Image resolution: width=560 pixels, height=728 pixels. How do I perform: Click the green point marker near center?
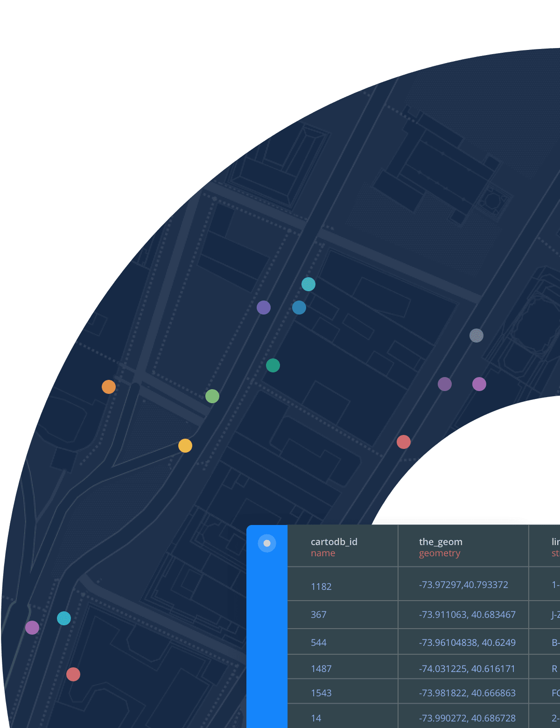(213, 396)
